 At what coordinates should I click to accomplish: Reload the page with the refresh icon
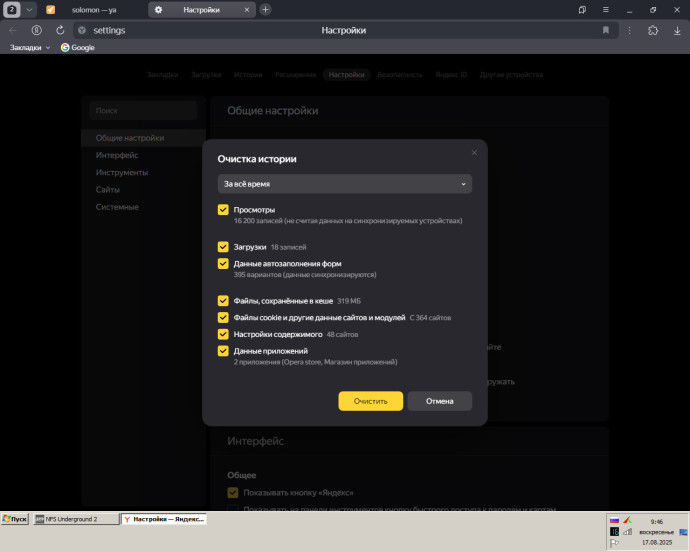click(60, 30)
